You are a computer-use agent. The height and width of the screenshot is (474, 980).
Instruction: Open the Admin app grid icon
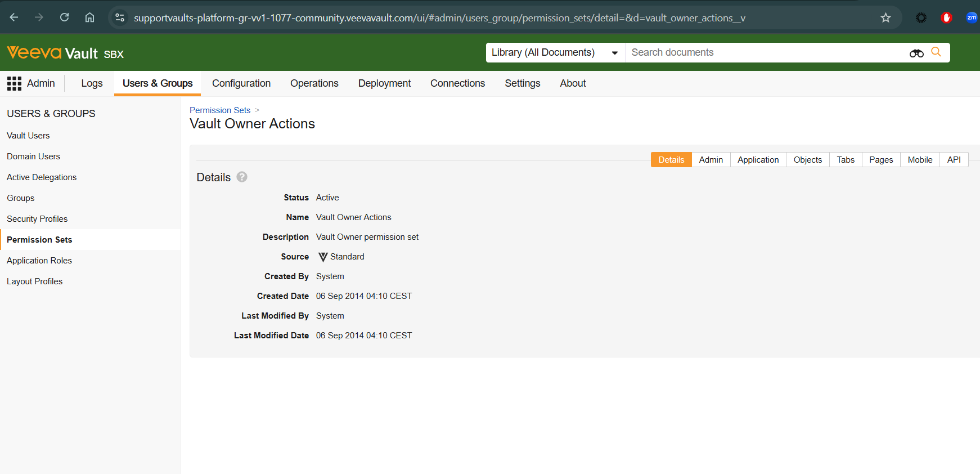(x=14, y=83)
